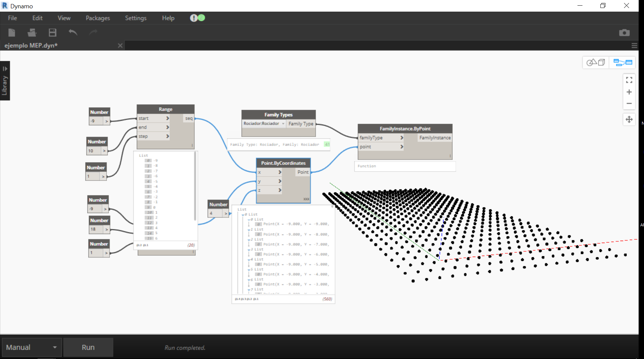Screen dimensions: 644x359
Task: Click the Number input field showing 18
Action: click(96, 229)
